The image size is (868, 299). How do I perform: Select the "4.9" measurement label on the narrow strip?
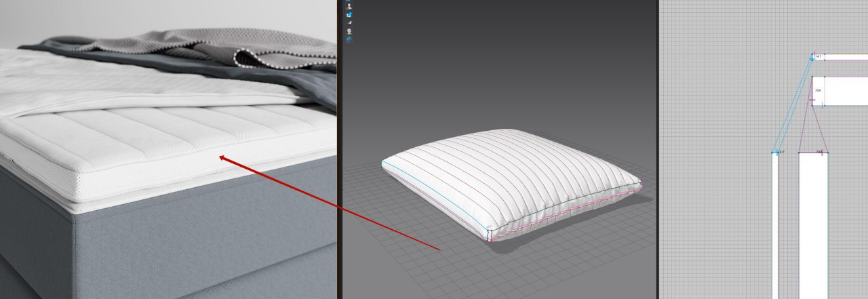(781, 153)
